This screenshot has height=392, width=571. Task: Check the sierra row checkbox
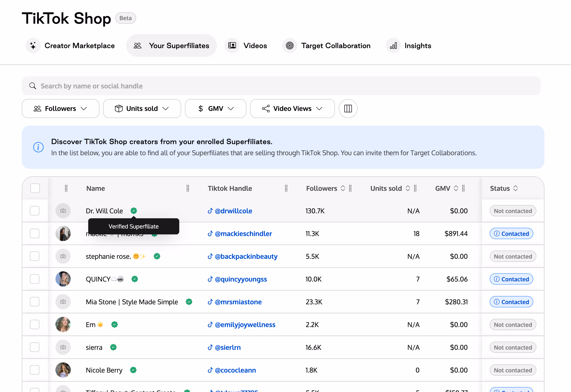(x=35, y=347)
